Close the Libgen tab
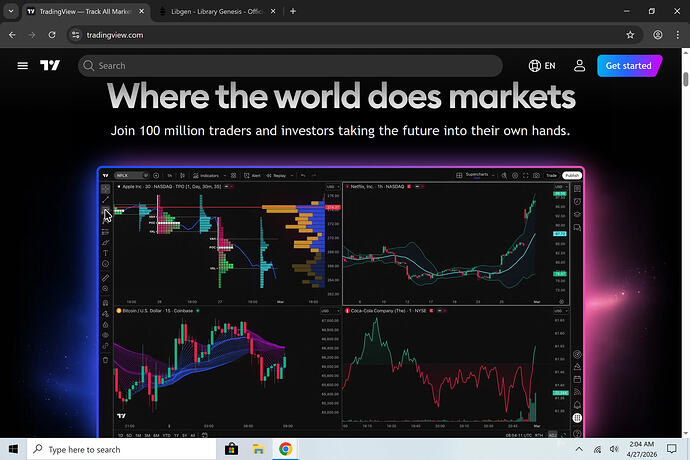690x460 pixels. (273, 11)
